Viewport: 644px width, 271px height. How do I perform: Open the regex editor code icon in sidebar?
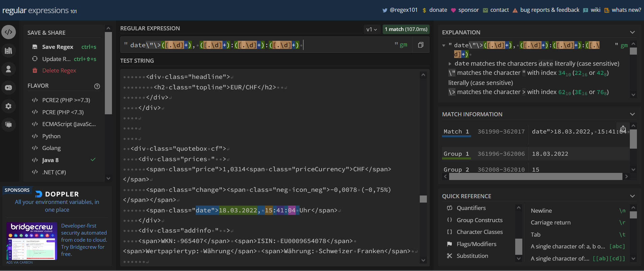tap(9, 32)
